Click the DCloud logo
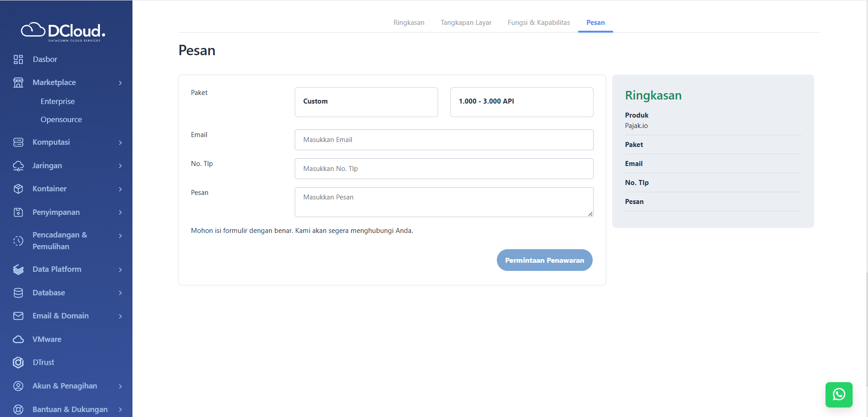Screen dimensions: 868x417 coord(63,31)
